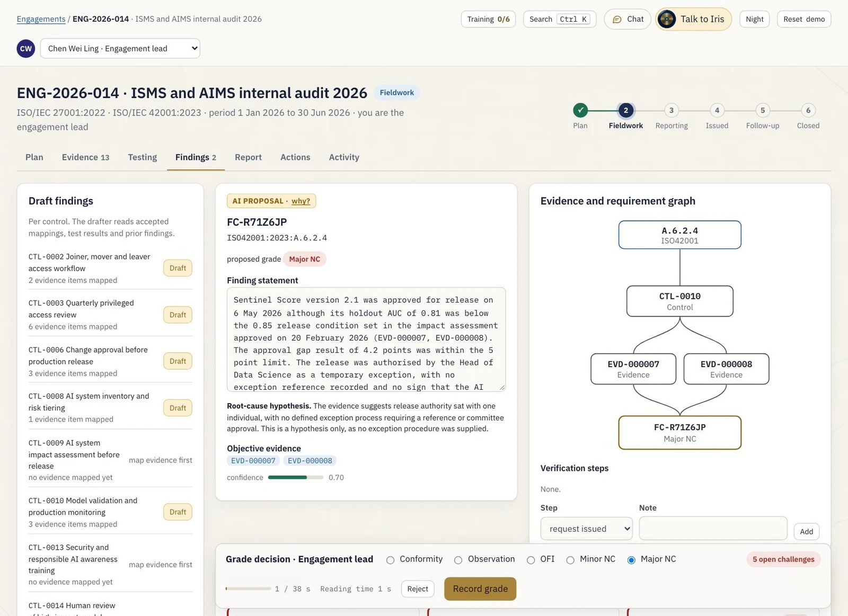The width and height of the screenshot is (848, 616).
Task: Open the Training 0/6 button
Action: (x=488, y=19)
